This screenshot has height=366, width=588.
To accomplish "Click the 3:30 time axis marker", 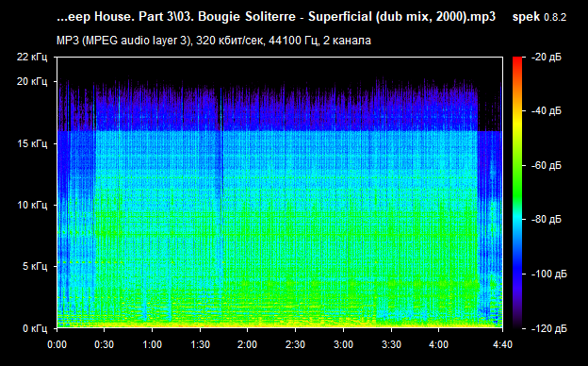I will (391, 344).
